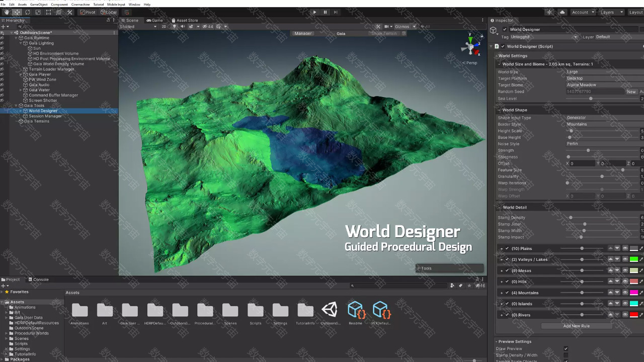Switch to the Asset Store tab
Image resolution: width=644 pixels, height=362 pixels.
coord(185,21)
